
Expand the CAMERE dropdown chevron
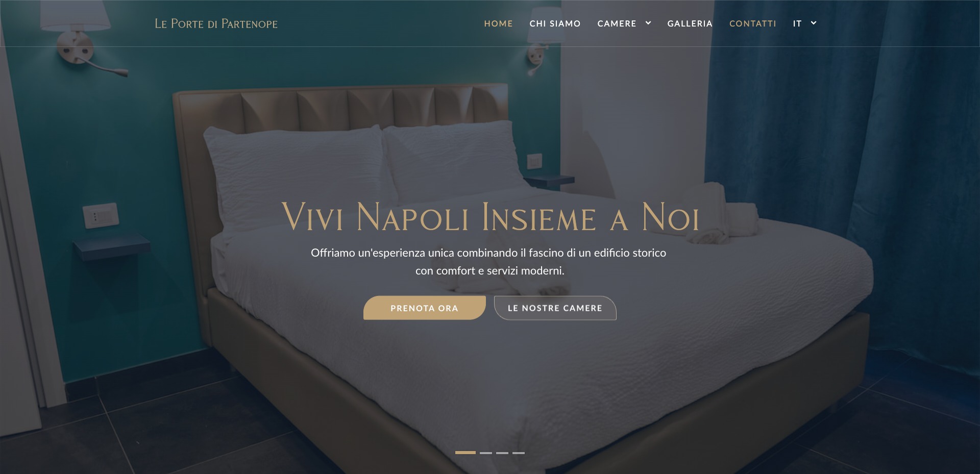pyautogui.click(x=648, y=23)
